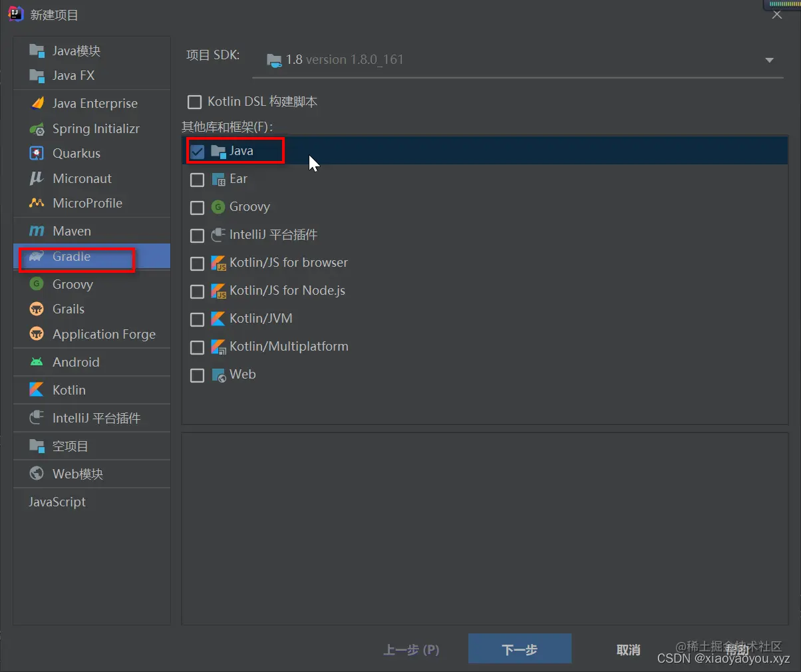Click the Application Forge icon
Image resolution: width=801 pixels, height=672 pixels.
(x=37, y=334)
